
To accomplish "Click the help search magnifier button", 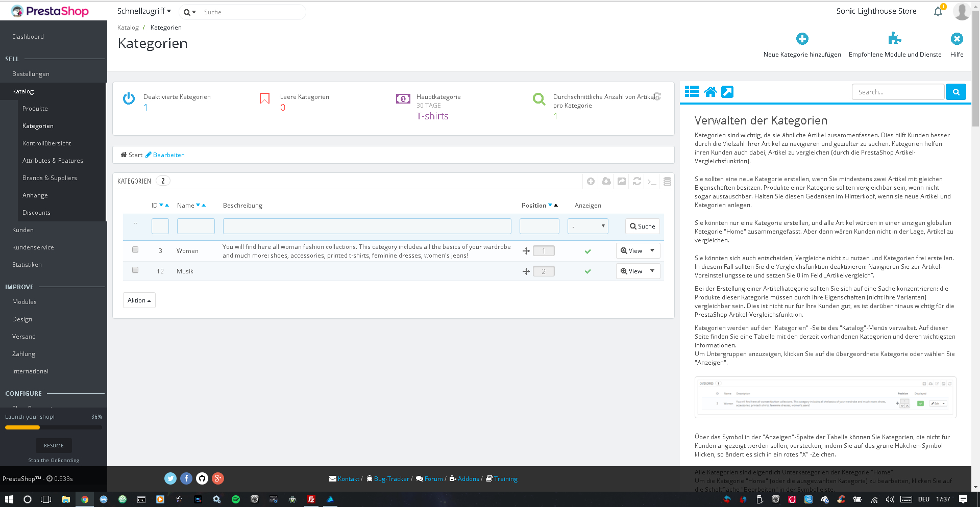I will coord(955,92).
